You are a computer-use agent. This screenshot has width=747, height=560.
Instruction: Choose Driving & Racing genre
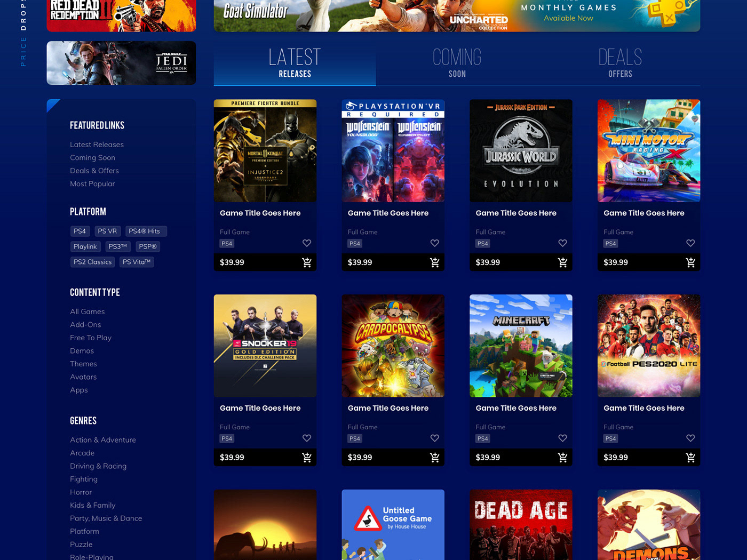(98, 466)
